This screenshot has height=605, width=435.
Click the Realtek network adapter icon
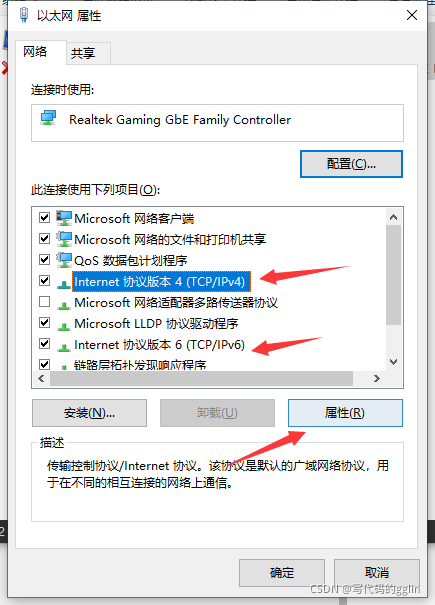[x=49, y=118]
